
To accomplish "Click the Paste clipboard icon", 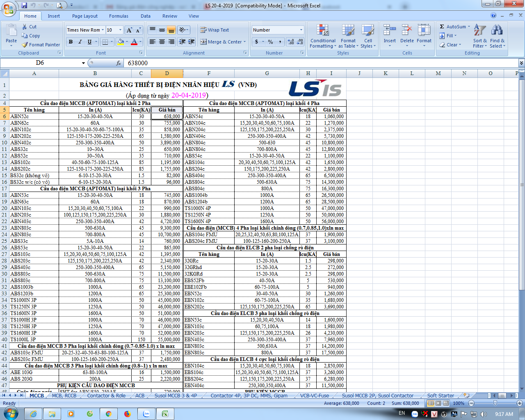I will (11, 31).
